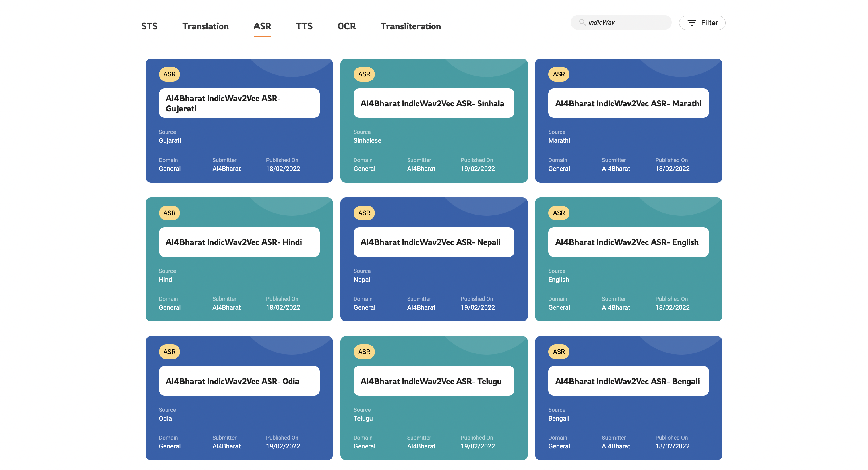Open the Filter options
Image resolution: width=868 pixels, height=470 pixels.
702,23
